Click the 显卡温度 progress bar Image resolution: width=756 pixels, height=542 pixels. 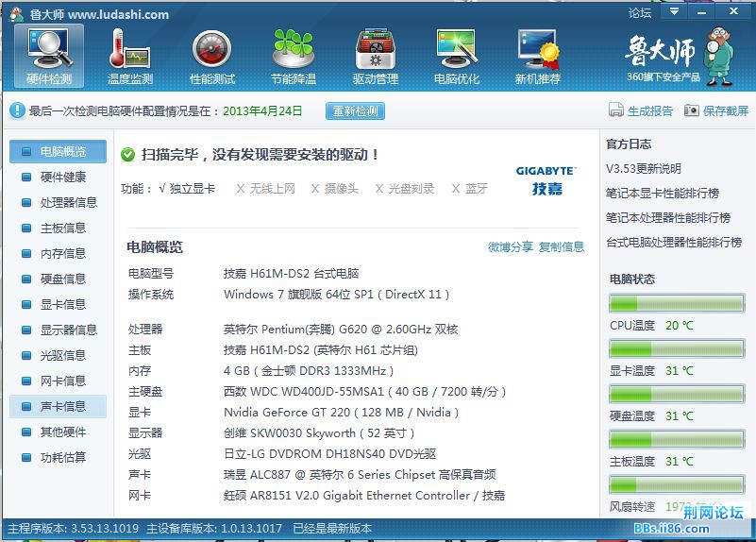coord(677,348)
